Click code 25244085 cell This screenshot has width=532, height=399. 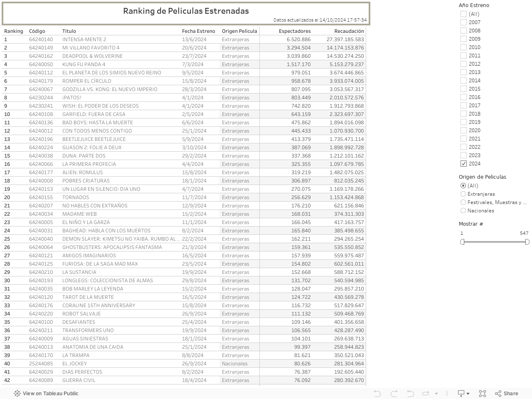click(41, 364)
